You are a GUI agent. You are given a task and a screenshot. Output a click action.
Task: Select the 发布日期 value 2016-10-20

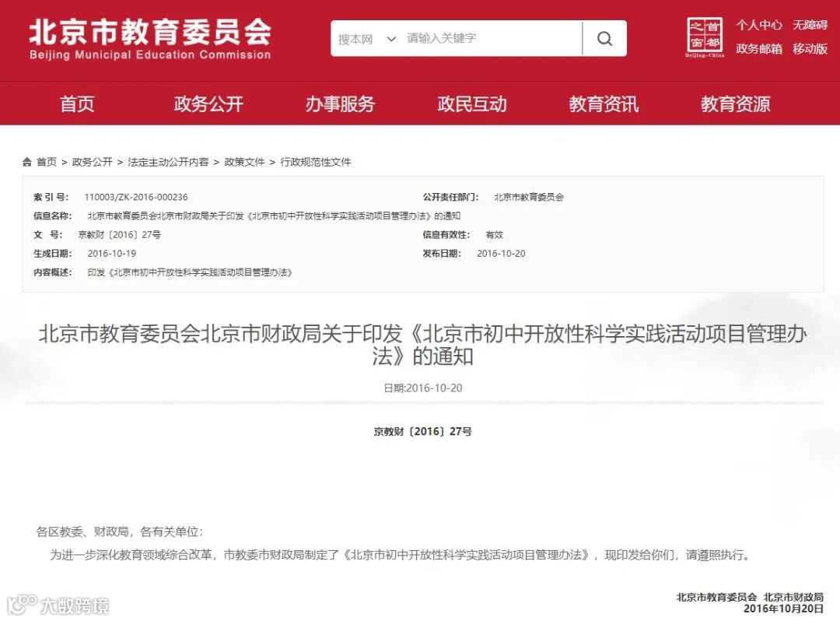[x=501, y=254]
